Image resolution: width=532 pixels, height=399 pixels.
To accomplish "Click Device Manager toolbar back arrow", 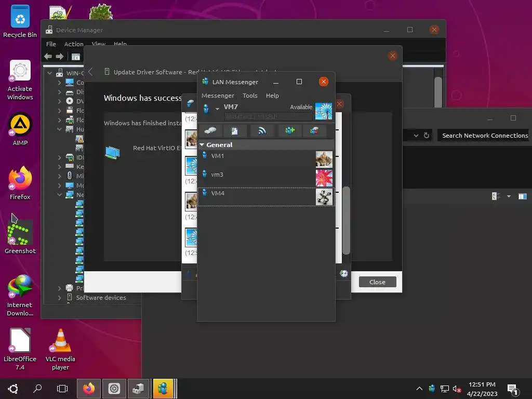I will coord(48,56).
